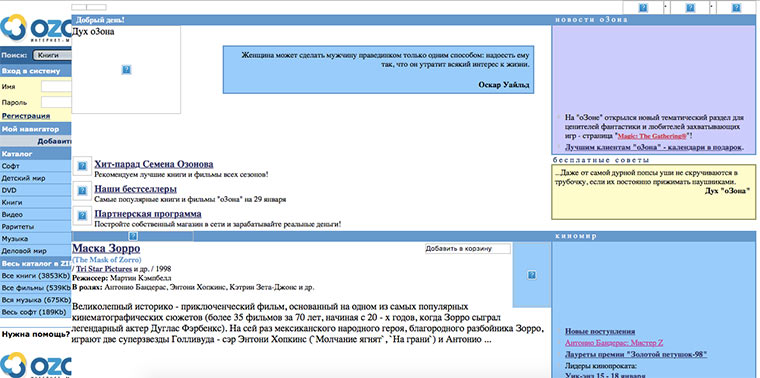This screenshot has height=378, width=760.
Task: Click the placeholder icon in the bar above Маска Зорро
Action: (x=133, y=236)
